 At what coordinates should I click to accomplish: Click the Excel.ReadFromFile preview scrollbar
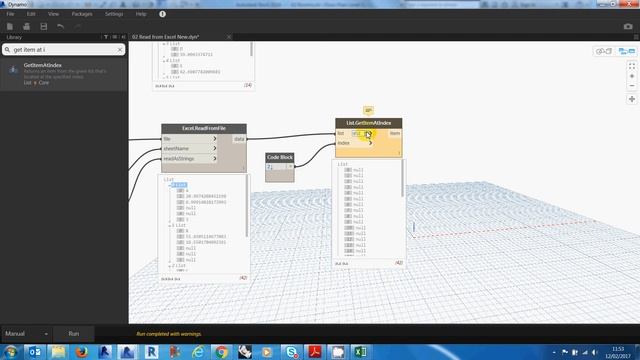point(246,206)
